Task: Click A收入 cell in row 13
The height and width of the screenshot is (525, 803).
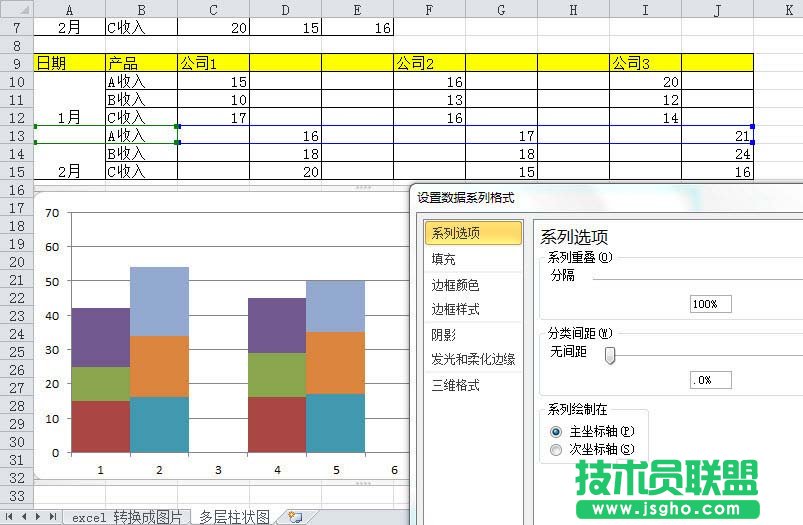Action: (141, 135)
